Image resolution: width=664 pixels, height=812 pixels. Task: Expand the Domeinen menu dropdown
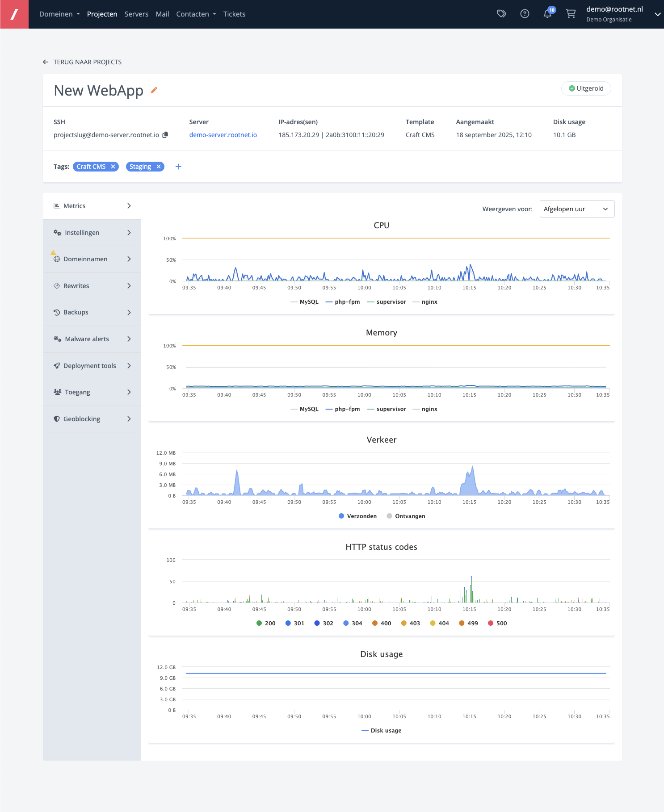[x=59, y=14]
